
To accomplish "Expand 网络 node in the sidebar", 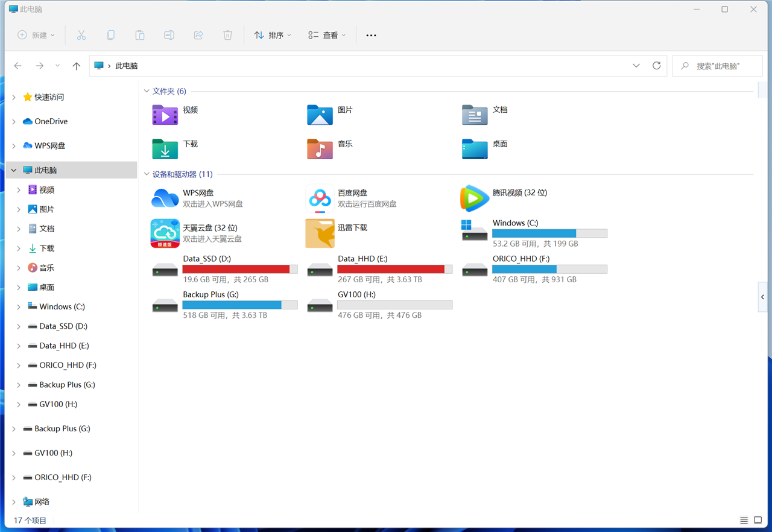I will (x=14, y=502).
